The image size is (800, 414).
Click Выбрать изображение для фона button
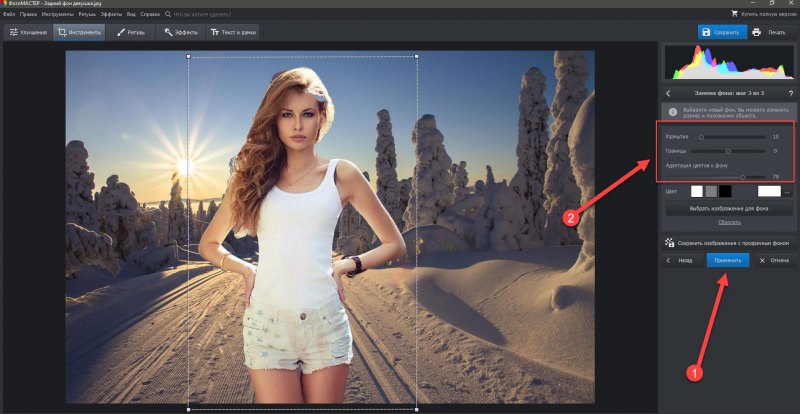click(x=729, y=209)
